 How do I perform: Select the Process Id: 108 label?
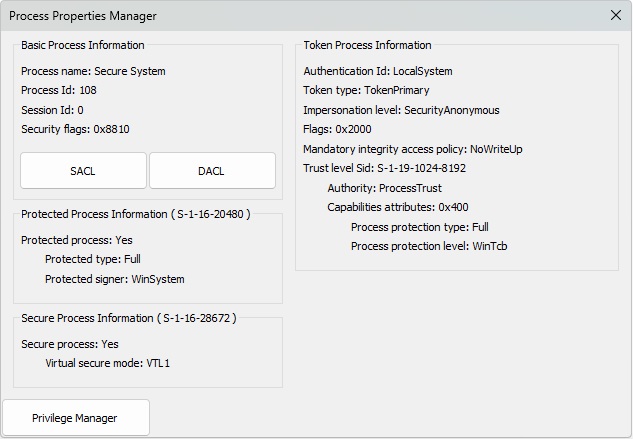(x=59, y=91)
